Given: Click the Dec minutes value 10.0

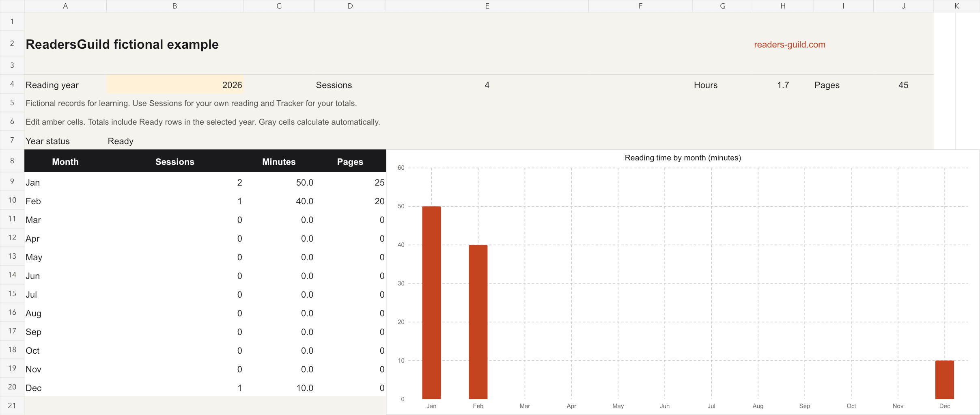Looking at the screenshot, I should [304, 388].
